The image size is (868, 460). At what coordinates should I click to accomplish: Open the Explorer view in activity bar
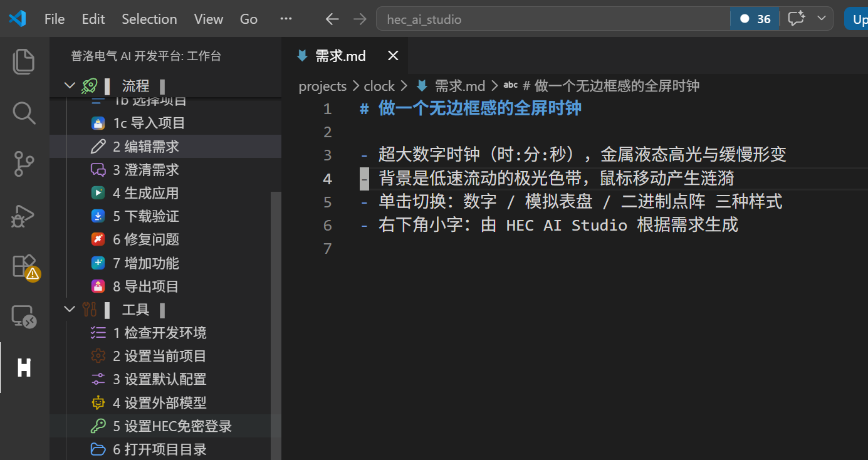[x=24, y=61]
